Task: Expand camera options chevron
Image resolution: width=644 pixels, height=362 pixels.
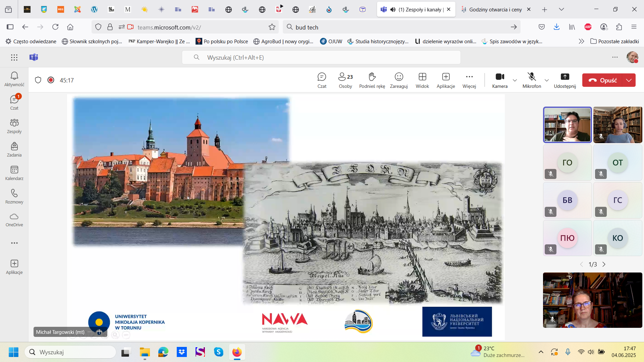Action: 515,80
